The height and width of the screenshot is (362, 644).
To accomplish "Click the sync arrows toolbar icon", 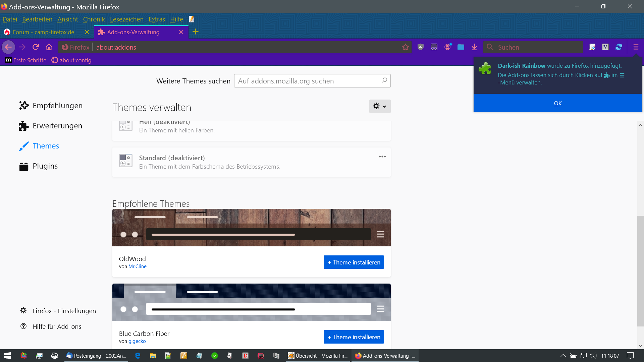I will [x=619, y=47].
